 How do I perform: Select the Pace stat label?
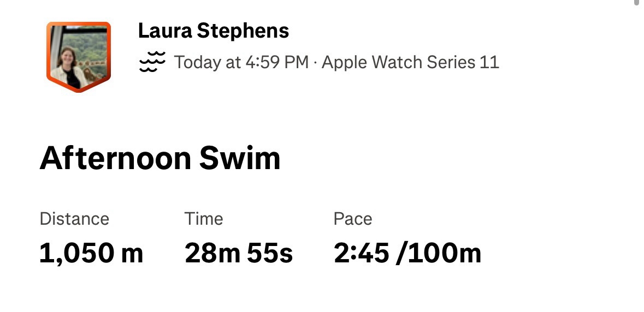click(353, 219)
